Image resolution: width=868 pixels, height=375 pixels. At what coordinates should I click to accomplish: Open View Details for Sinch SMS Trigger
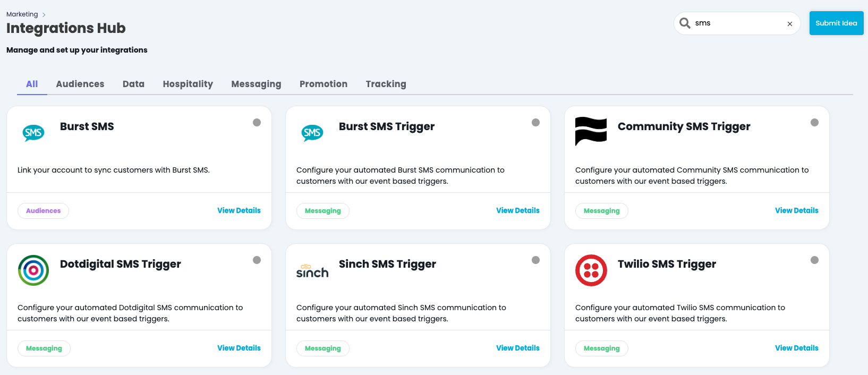tap(518, 348)
